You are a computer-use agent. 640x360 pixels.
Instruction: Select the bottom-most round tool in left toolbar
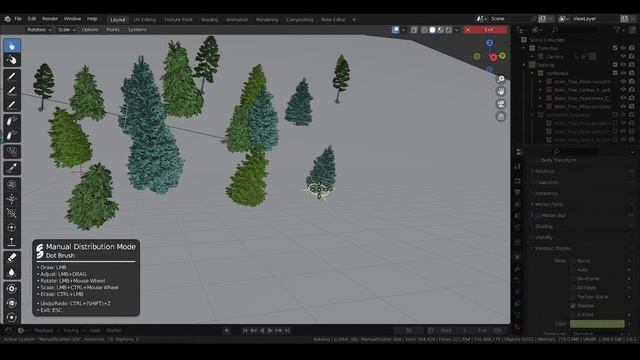[x=12, y=317]
